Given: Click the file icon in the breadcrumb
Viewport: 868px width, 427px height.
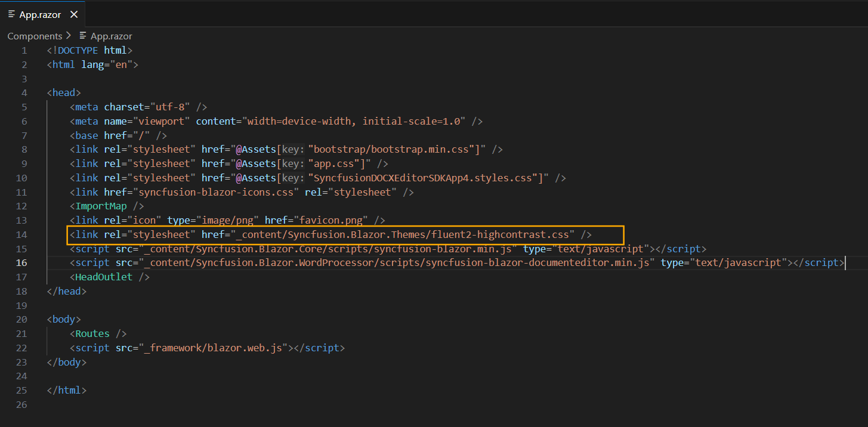Looking at the screenshot, I should 83,36.
